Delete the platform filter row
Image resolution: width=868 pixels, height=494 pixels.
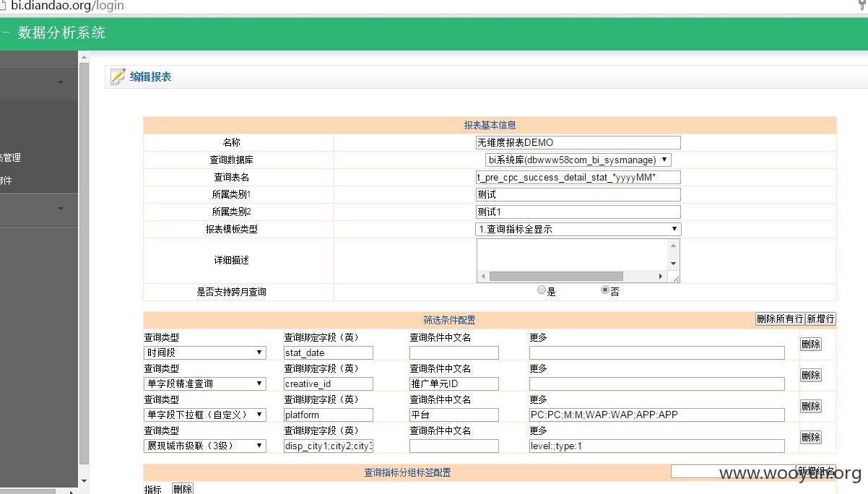point(811,406)
